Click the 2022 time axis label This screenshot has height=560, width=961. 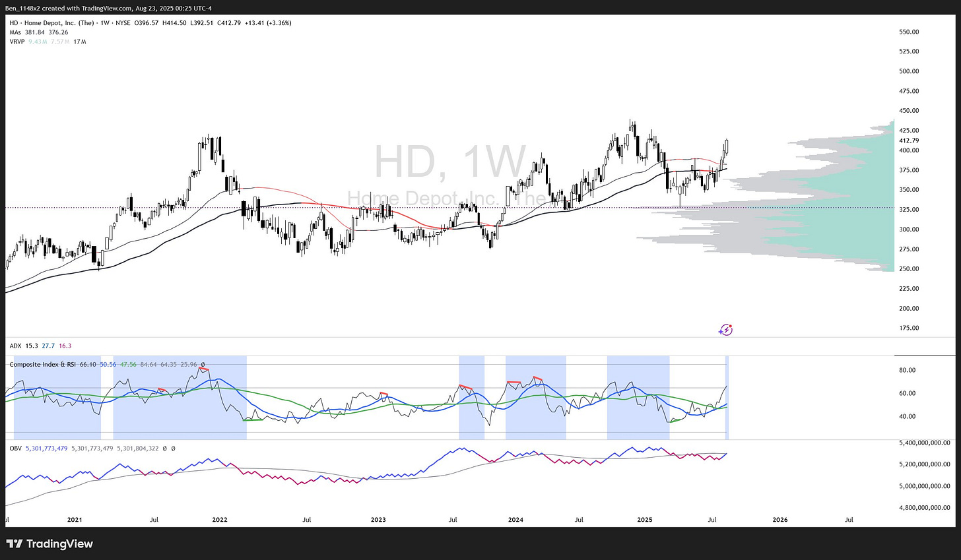pos(220,520)
